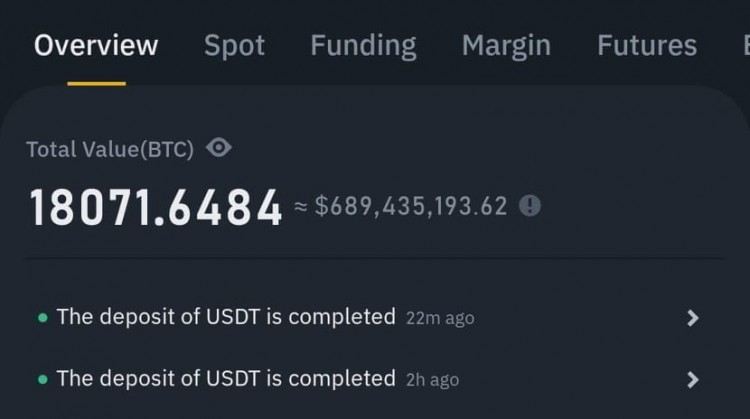Open the Funding tab
The image size is (750, 419).
click(364, 46)
